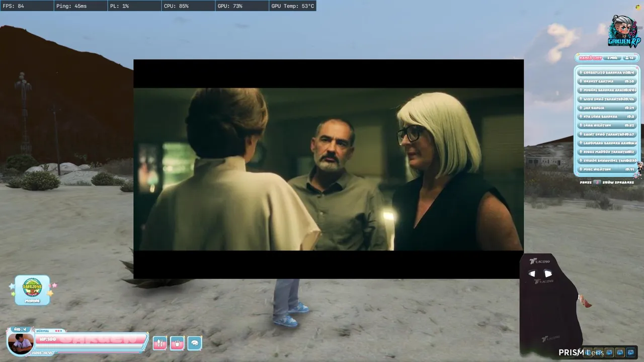This screenshot has width=644, height=362.
Task: Click the GPU Temp: 53°C readout
Action: (293, 6)
